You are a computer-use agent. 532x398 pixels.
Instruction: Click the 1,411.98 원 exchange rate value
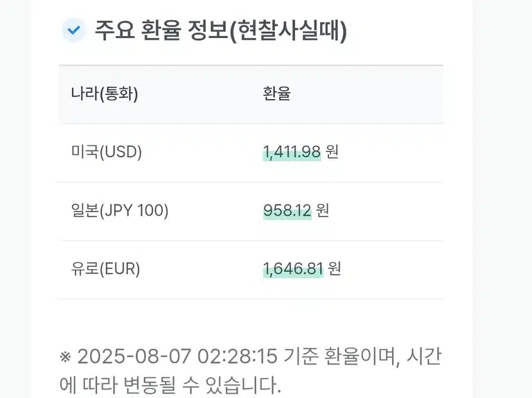[x=301, y=151]
